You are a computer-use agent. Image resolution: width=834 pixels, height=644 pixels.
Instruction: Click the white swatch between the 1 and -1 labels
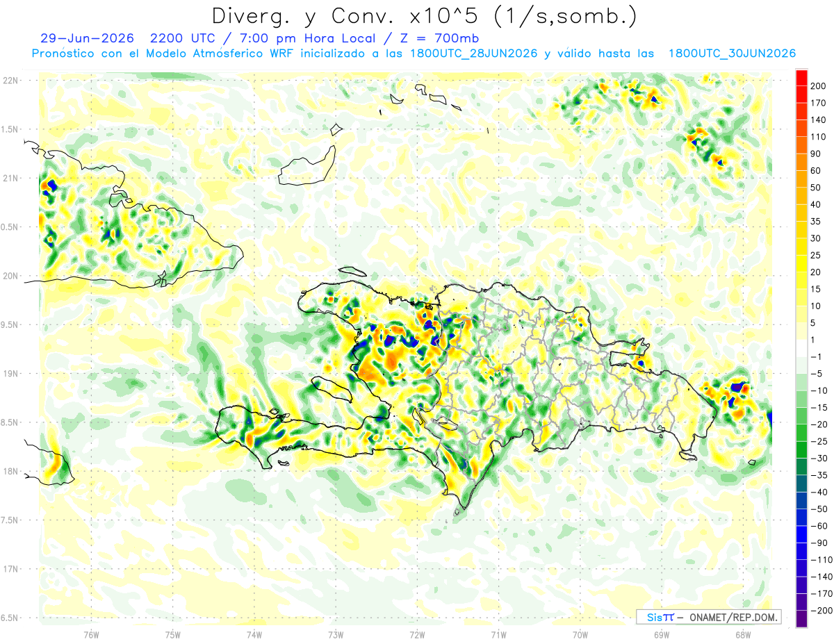801,348
